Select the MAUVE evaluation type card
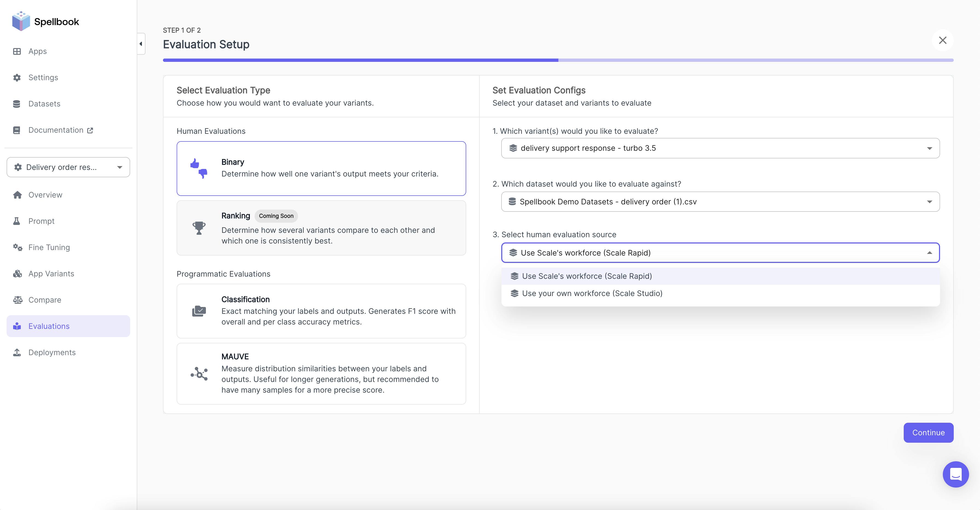Image resolution: width=980 pixels, height=510 pixels. point(321,373)
